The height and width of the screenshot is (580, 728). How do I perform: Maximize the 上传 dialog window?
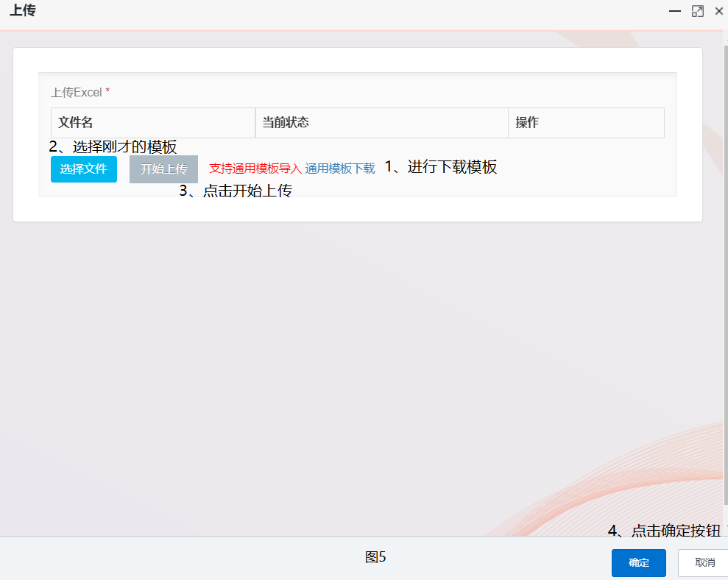click(x=698, y=11)
